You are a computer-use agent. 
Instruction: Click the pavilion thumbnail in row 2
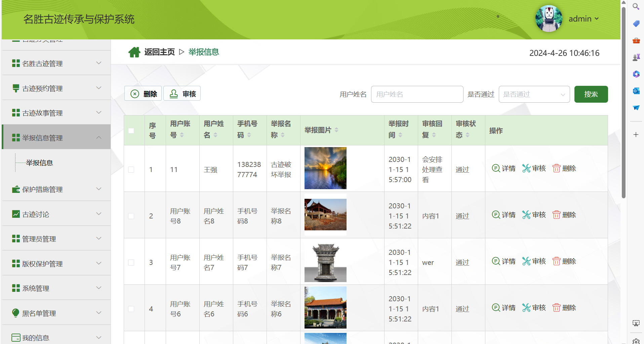[x=325, y=214]
